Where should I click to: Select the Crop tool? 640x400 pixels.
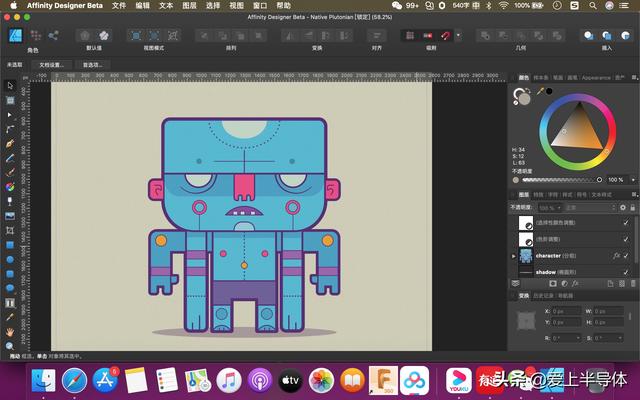tap(10, 231)
